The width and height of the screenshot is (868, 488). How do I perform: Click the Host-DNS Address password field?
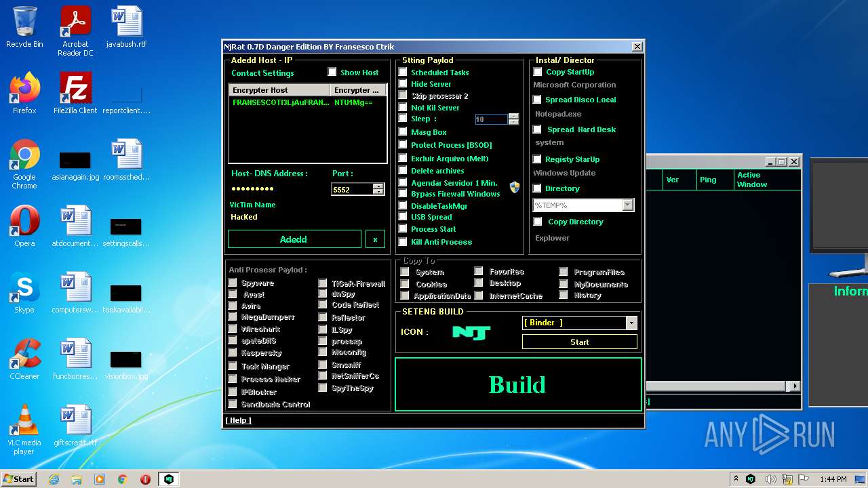[x=277, y=189]
